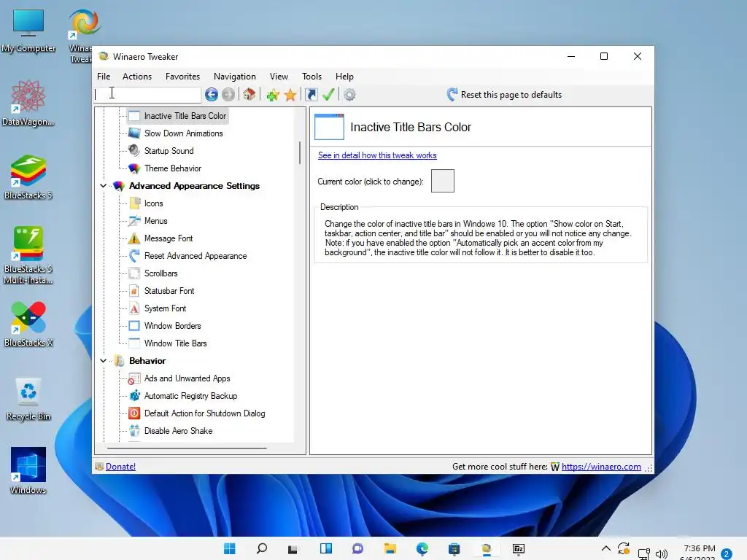
Task: Go to the Home page icon
Action: pos(249,94)
